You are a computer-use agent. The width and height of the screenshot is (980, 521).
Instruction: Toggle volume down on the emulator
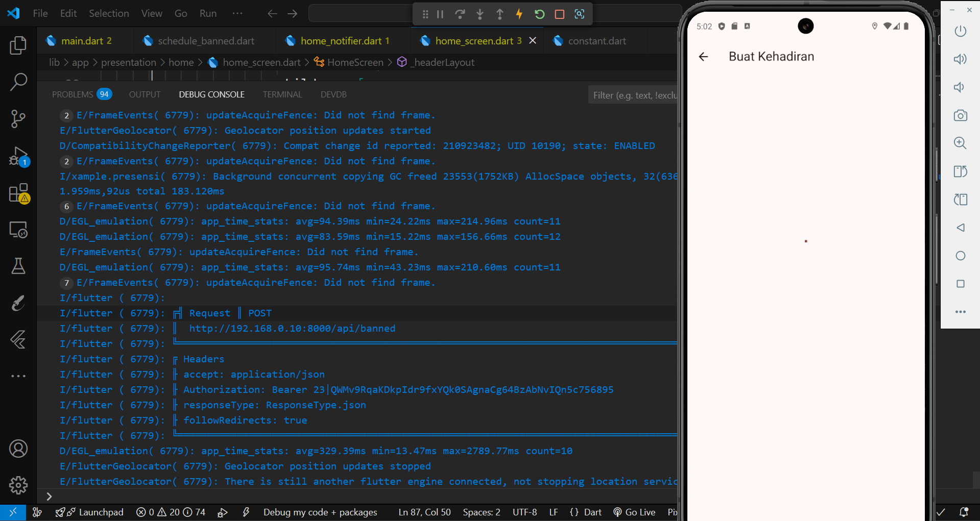point(960,87)
